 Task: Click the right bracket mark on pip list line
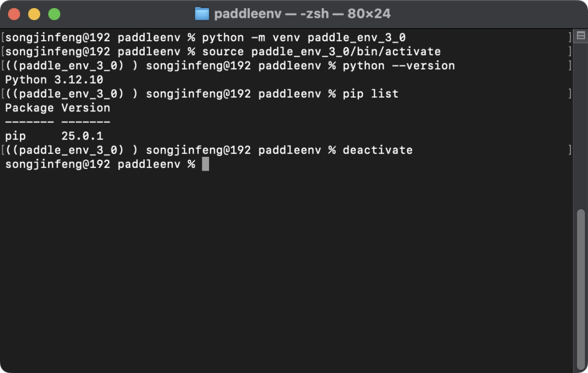570,94
